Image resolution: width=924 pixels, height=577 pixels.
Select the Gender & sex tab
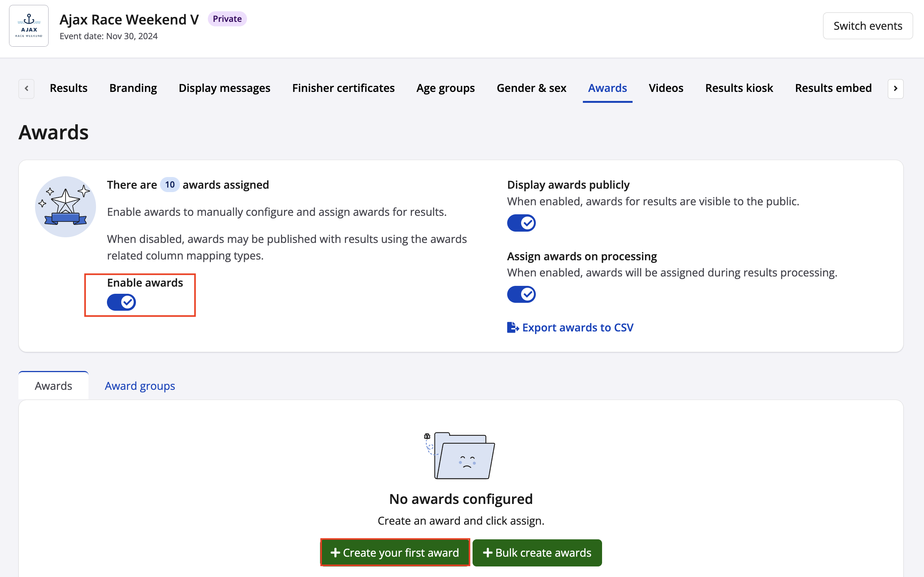(x=531, y=88)
